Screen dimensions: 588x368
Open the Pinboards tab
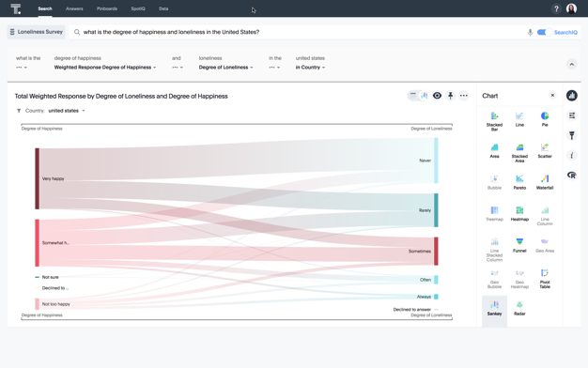[x=107, y=8]
